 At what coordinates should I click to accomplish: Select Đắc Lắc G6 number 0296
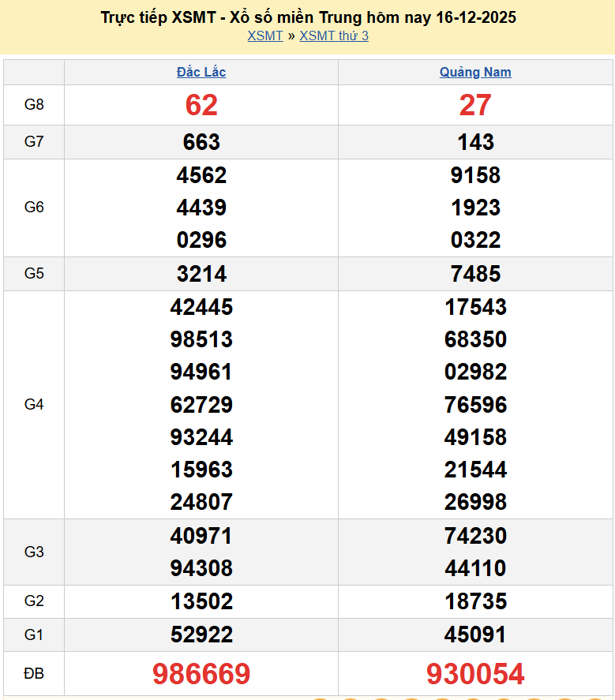[x=201, y=240]
